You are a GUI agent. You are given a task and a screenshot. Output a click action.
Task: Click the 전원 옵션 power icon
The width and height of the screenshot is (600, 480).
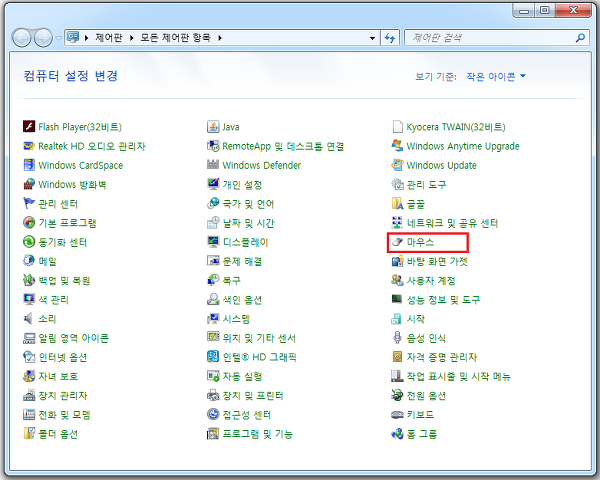point(398,395)
